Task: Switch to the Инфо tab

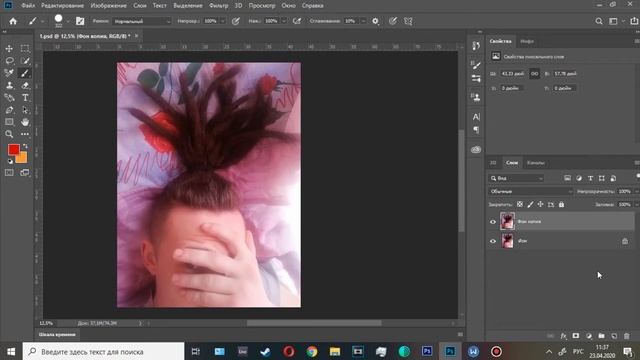Action: [527, 41]
